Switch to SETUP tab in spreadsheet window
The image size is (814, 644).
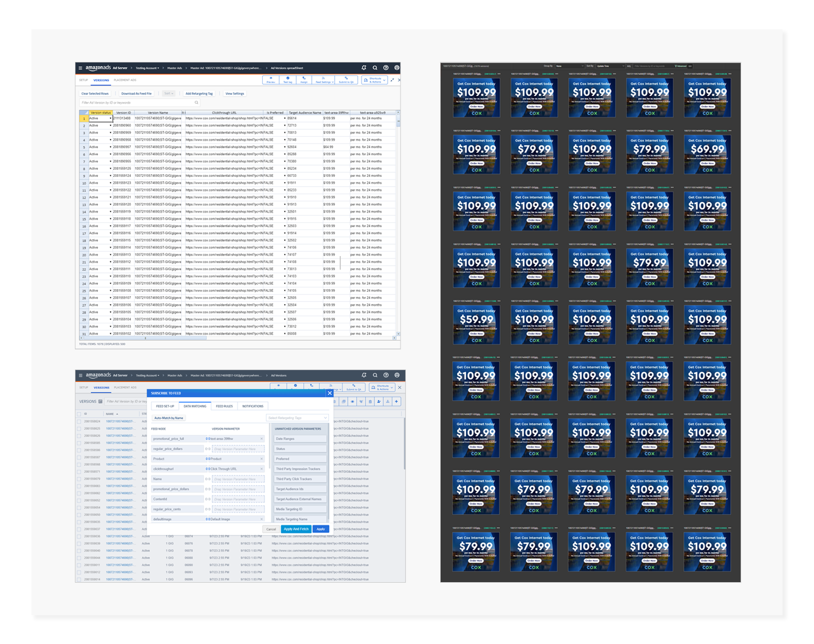84,80
